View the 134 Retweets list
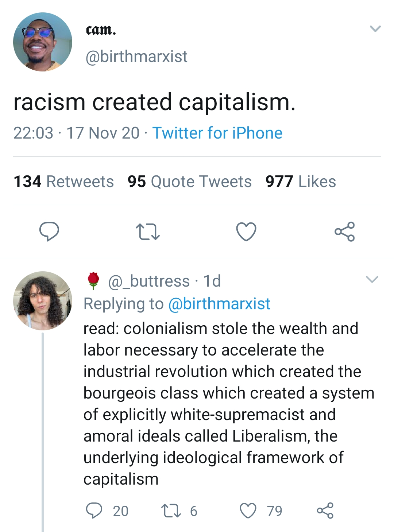This screenshot has height=532, width=394. click(x=64, y=182)
